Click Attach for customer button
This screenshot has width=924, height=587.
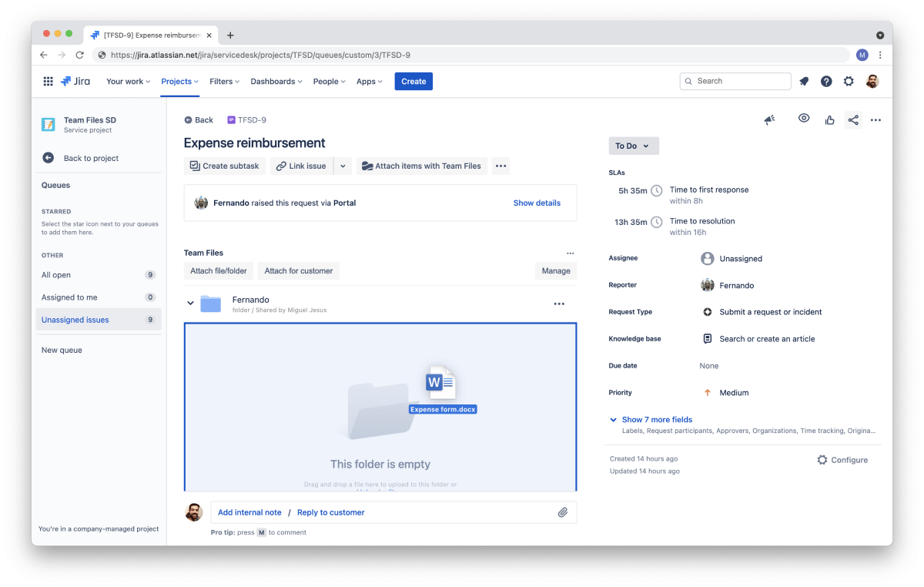(299, 271)
